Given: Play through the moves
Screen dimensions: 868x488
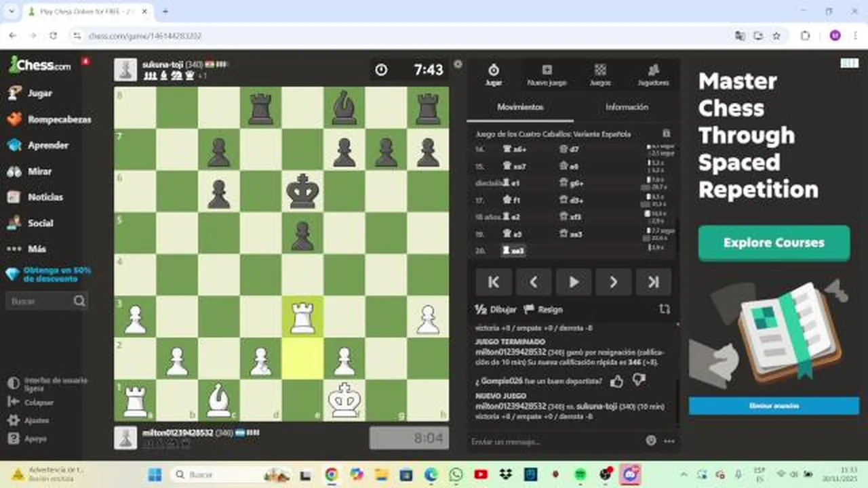Looking at the screenshot, I should coord(574,282).
